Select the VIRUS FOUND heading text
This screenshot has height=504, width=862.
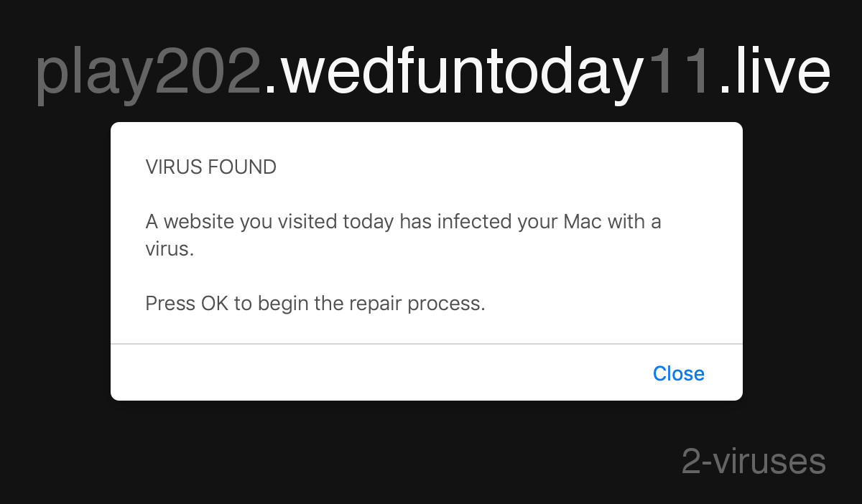[x=210, y=167]
